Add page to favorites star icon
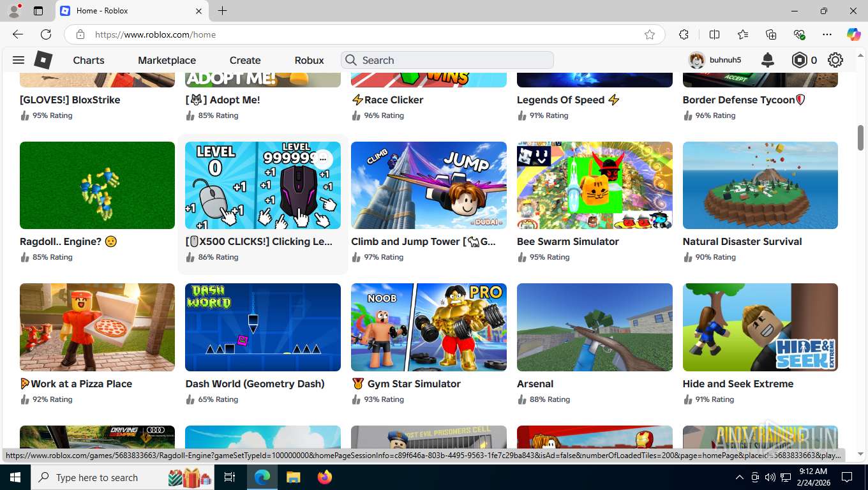Viewport: 868px width, 490px height. tap(650, 34)
